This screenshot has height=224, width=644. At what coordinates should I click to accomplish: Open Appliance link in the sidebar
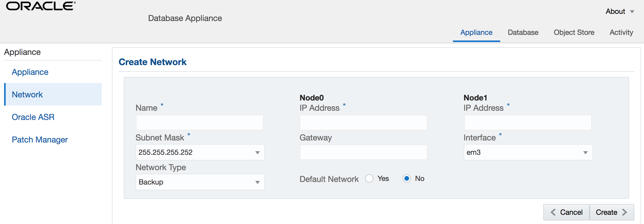click(x=30, y=72)
